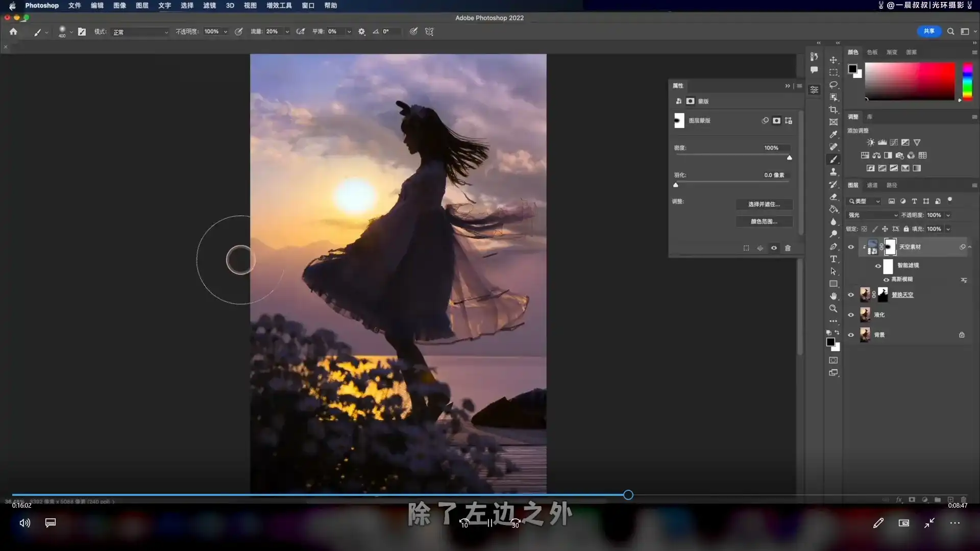Screen dimensions: 980x551
Task: Select the Type tool
Action: 834,259
